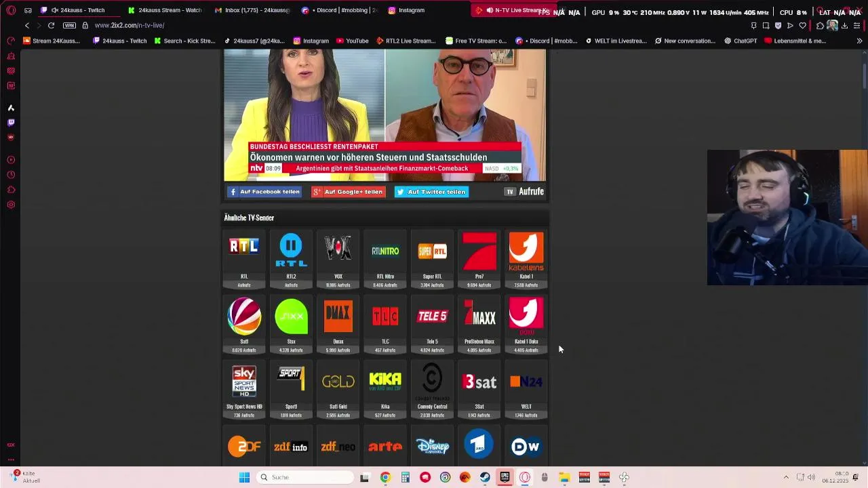The image size is (868, 488).
Task: Open the RTL2 Live Stream bookmark
Action: point(406,41)
